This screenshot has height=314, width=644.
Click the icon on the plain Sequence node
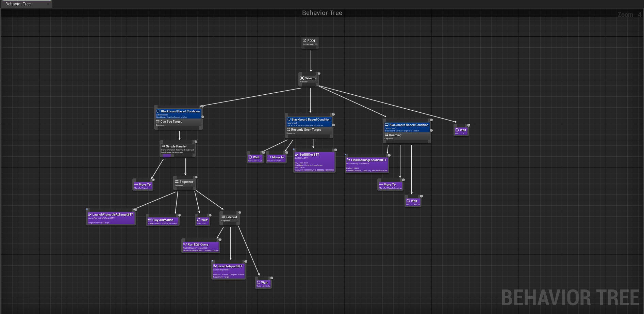click(177, 182)
